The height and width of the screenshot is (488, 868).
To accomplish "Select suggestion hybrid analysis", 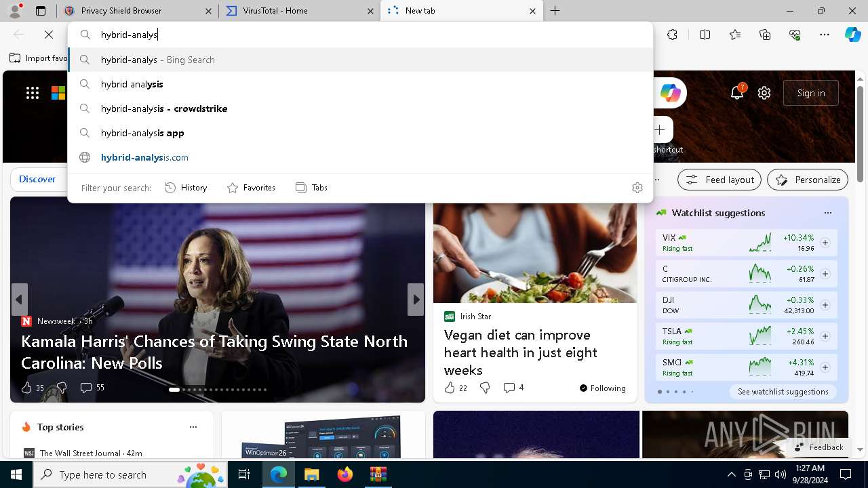I will click(x=360, y=84).
